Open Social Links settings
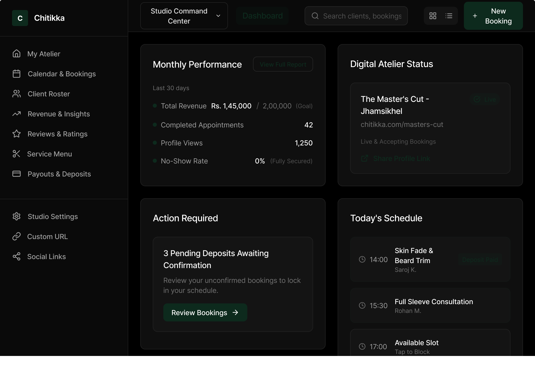The height and width of the screenshot is (392, 535). [x=64, y=256]
